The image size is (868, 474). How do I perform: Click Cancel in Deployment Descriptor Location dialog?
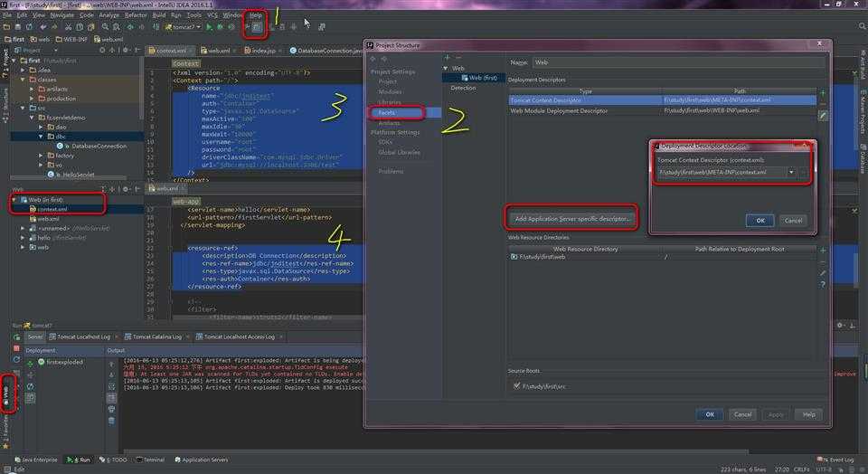[x=793, y=221]
